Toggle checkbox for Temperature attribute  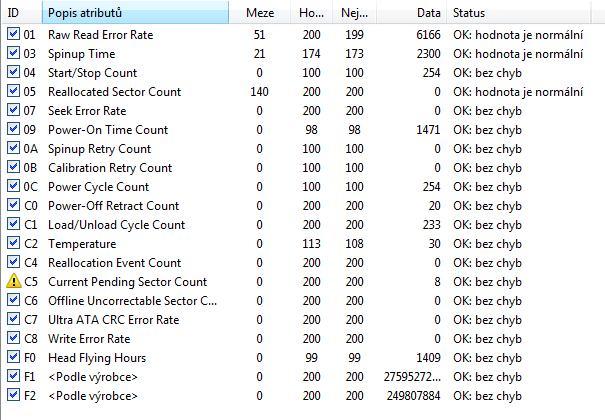(x=13, y=243)
